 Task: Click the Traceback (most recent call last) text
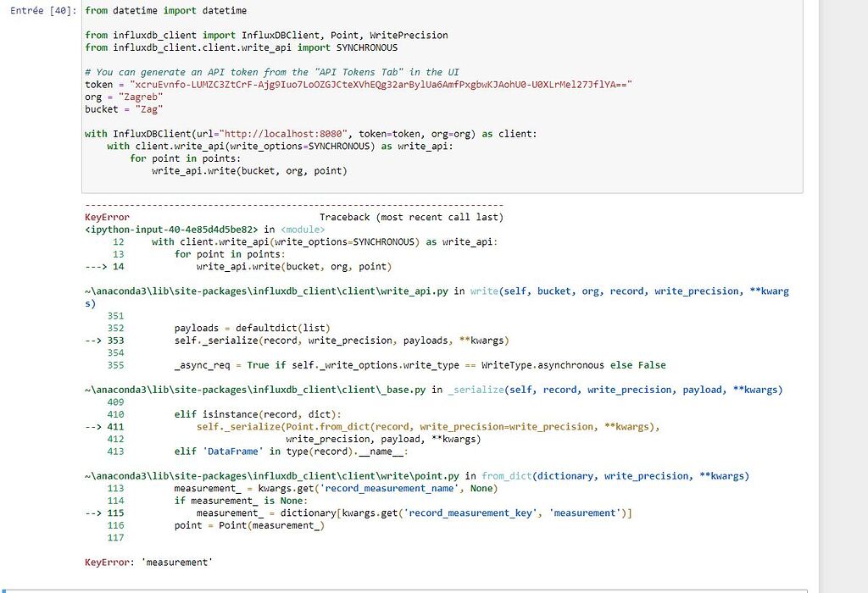tap(411, 218)
